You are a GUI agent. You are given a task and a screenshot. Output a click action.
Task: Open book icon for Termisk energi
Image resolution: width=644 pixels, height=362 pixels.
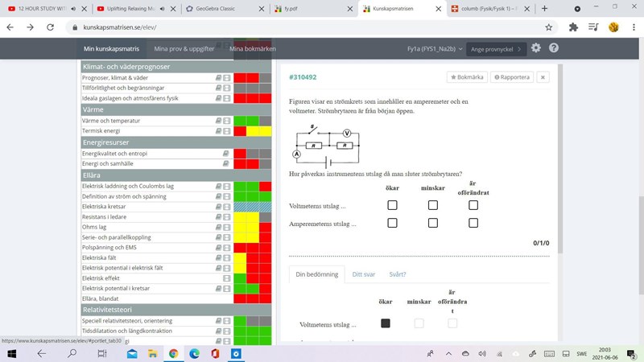pos(218,131)
